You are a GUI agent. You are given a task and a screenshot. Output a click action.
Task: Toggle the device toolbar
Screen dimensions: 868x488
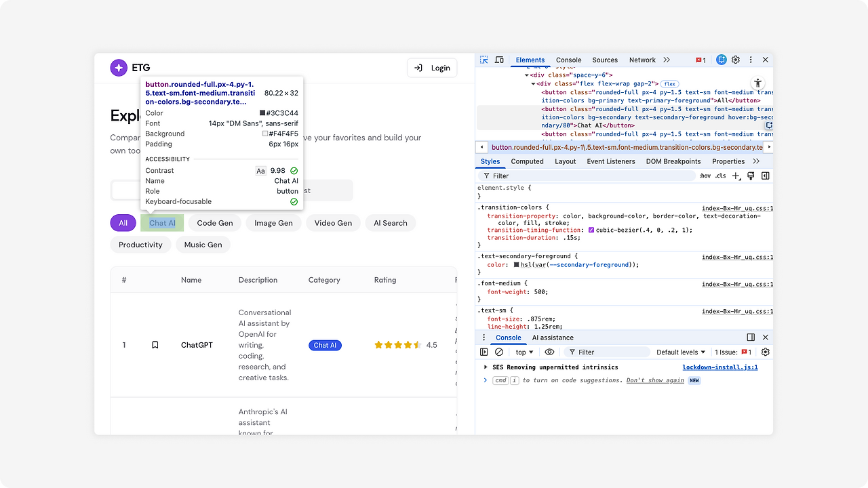pos(499,60)
